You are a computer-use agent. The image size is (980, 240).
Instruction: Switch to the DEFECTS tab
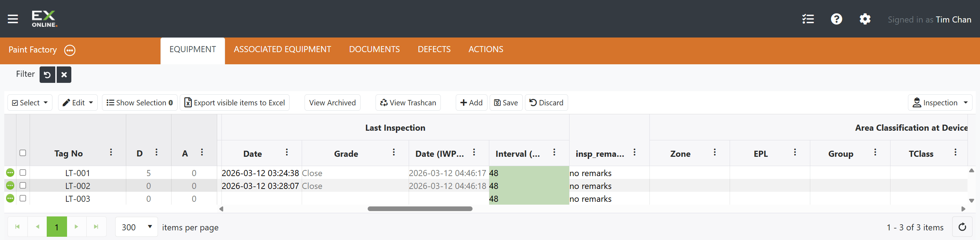434,50
